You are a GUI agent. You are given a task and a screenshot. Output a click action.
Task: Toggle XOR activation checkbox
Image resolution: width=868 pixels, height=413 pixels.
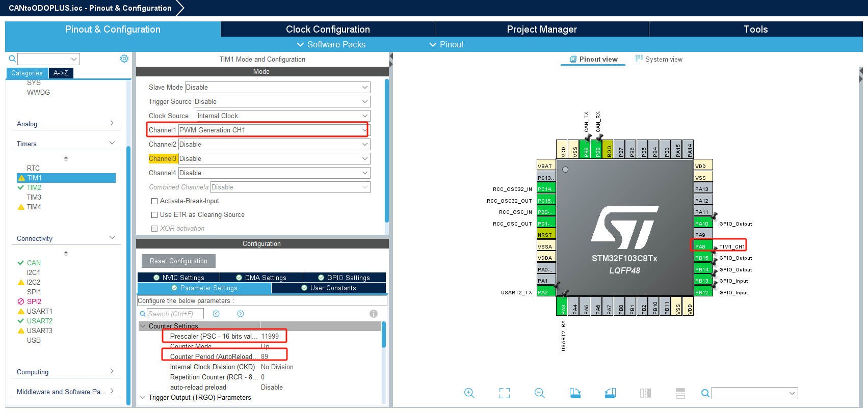pyautogui.click(x=154, y=229)
